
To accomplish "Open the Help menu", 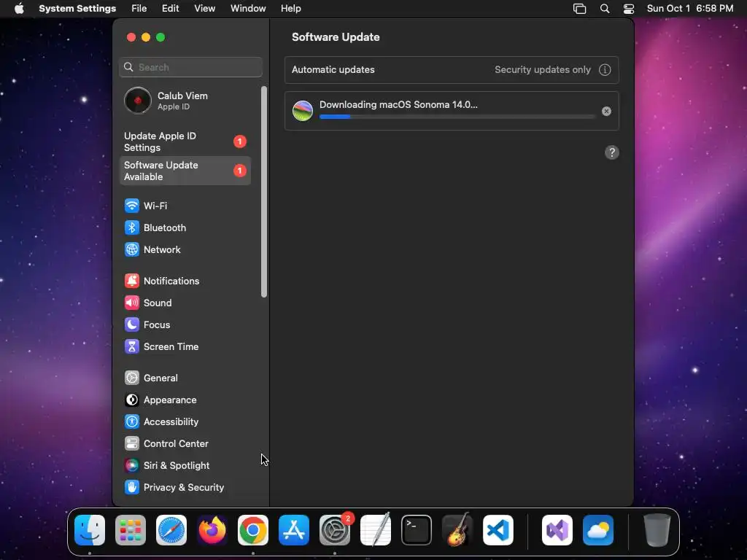I will point(290,9).
